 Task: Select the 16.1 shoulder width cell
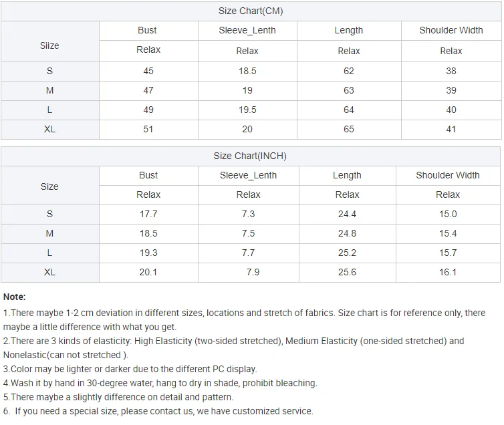(448, 272)
